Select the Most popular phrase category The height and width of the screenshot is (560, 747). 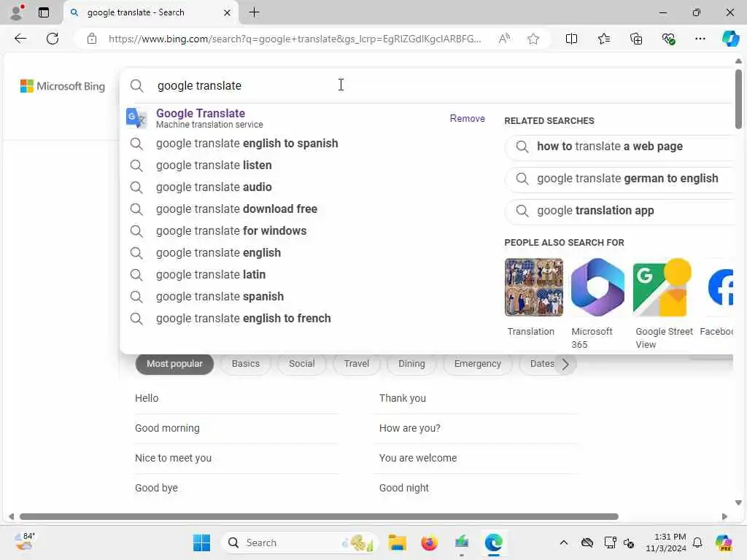(x=174, y=364)
